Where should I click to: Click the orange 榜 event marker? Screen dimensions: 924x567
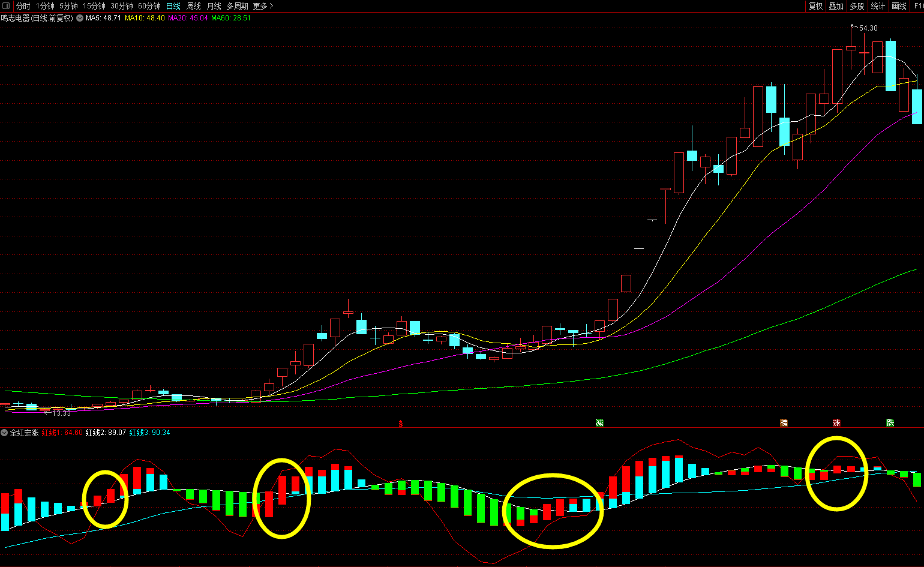784,423
